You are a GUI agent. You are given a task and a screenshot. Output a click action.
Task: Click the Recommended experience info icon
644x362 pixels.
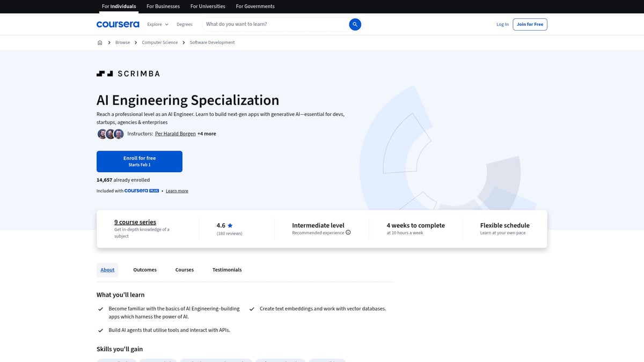[x=348, y=233]
